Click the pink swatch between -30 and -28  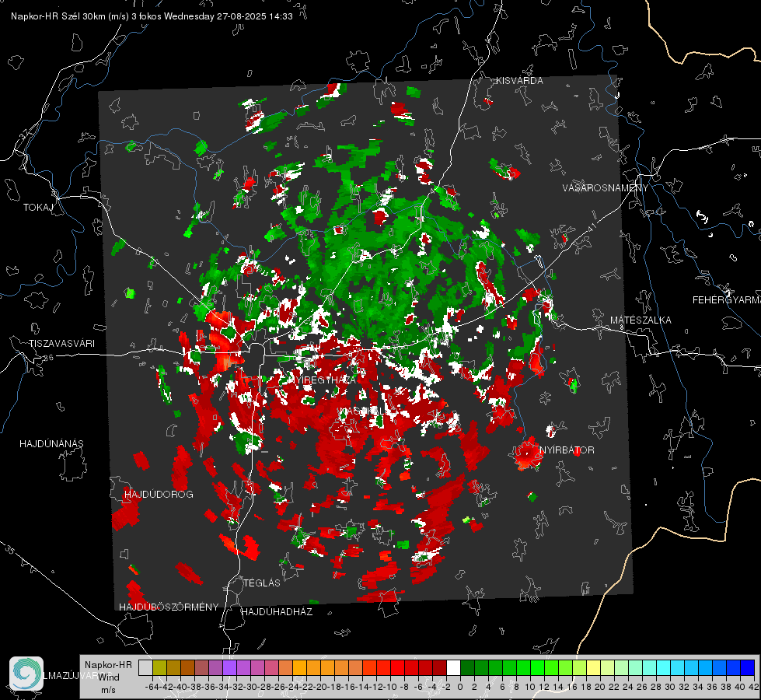point(258,667)
